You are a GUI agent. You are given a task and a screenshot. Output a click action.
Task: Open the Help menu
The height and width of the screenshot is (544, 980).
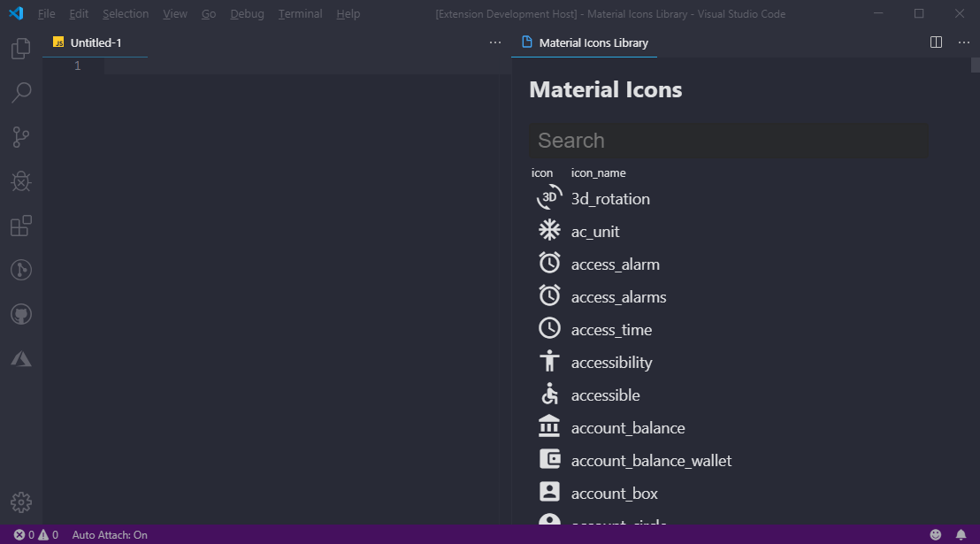(348, 14)
